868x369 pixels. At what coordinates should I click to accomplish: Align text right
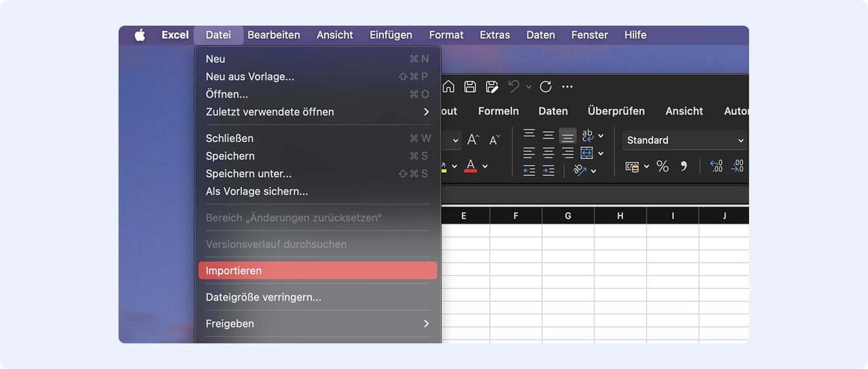[x=567, y=153]
